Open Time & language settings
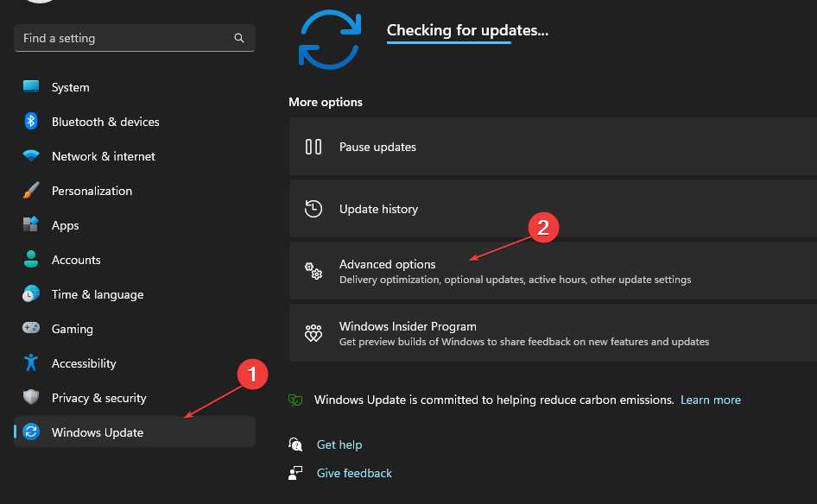 97,294
